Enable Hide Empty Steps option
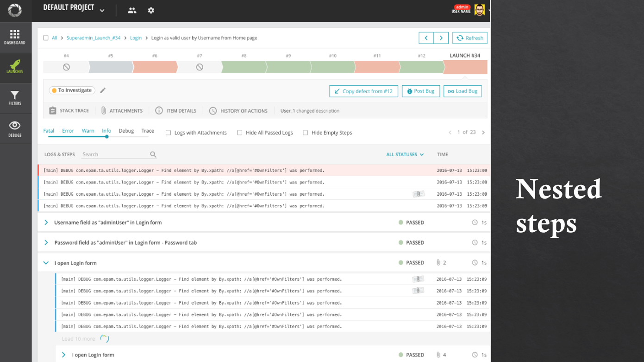 point(305,133)
